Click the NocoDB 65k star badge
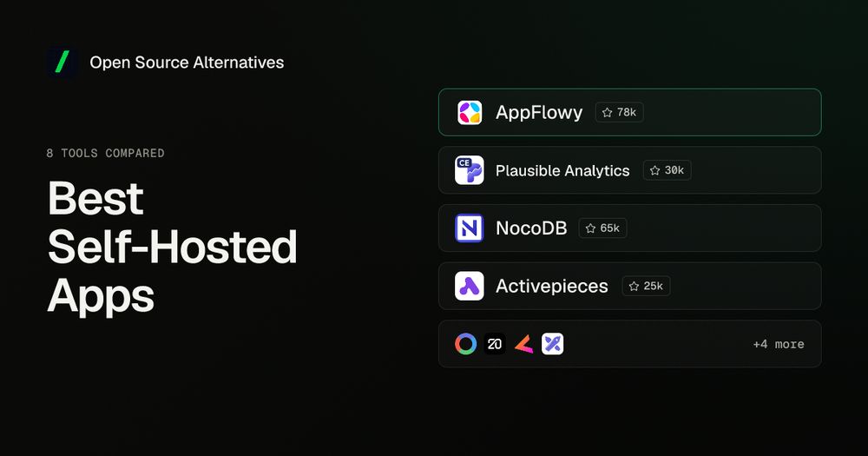The width and height of the screenshot is (868, 456). tap(602, 228)
